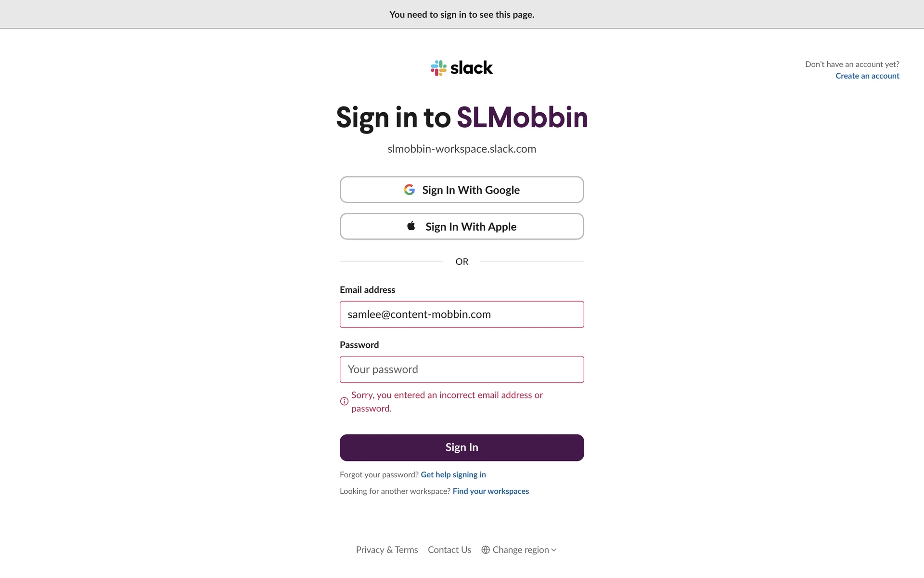Click into the Your password field
This screenshot has height=578, width=924.
coord(462,369)
